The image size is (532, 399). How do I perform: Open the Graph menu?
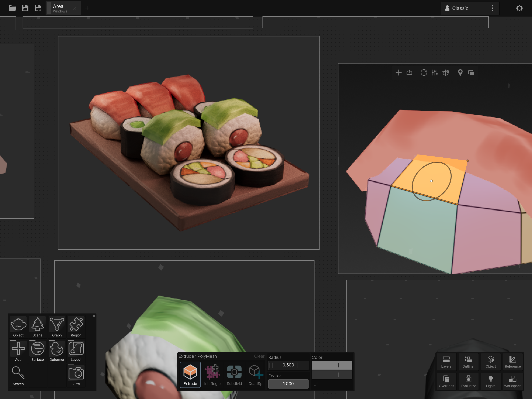click(57, 327)
